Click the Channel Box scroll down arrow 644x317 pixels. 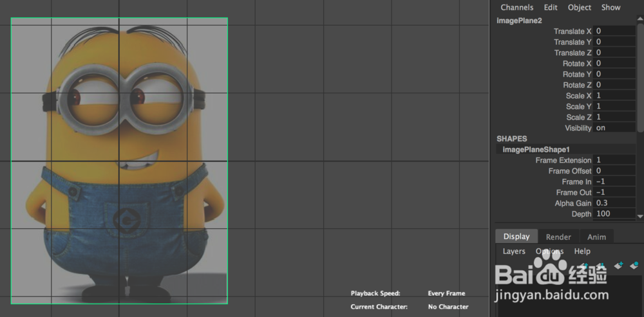point(640,216)
